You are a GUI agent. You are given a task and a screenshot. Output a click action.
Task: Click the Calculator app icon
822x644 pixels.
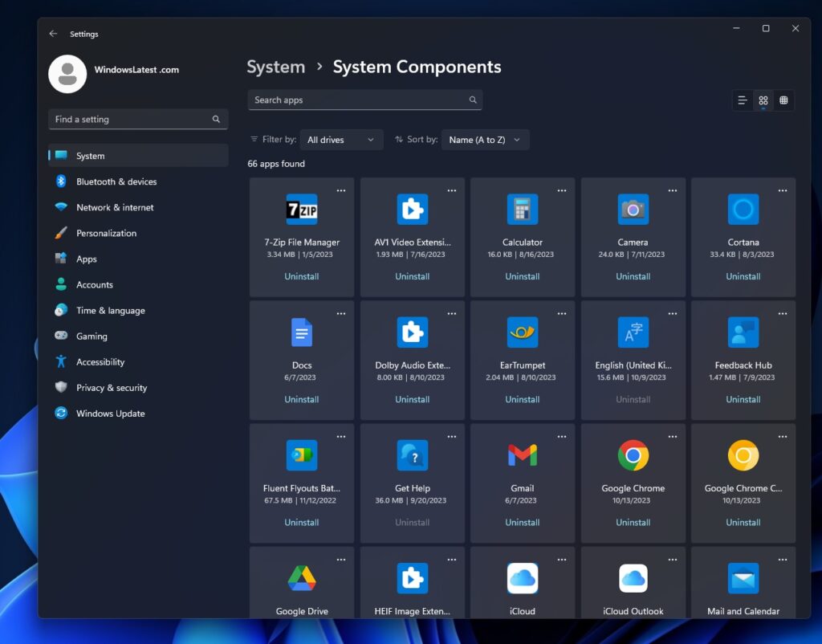point(523,210)
